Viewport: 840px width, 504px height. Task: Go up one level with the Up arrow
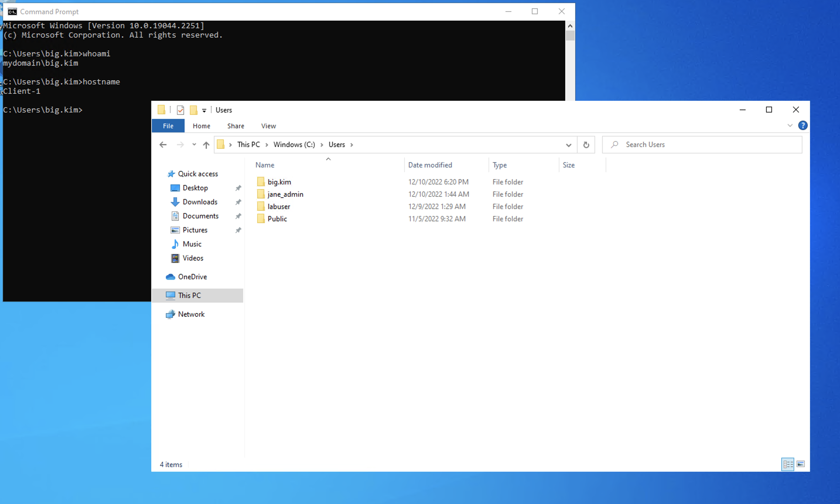pos(206,145)
